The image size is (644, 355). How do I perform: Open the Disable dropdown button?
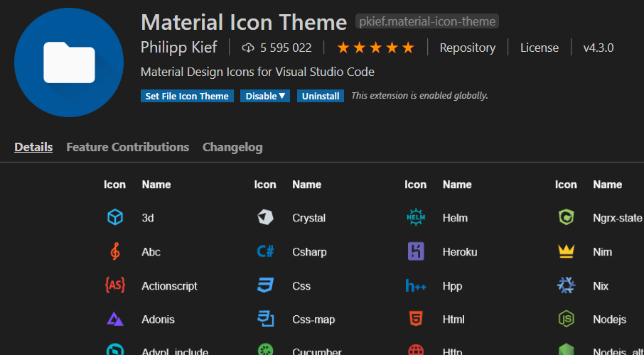tap(265, 96)
